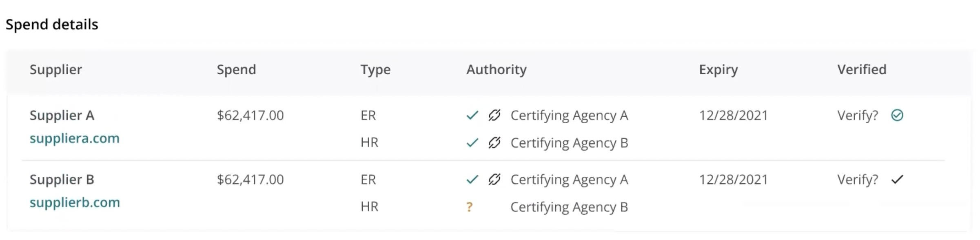Click Supplier B's ER green checkmark icon

click(472, 180)
